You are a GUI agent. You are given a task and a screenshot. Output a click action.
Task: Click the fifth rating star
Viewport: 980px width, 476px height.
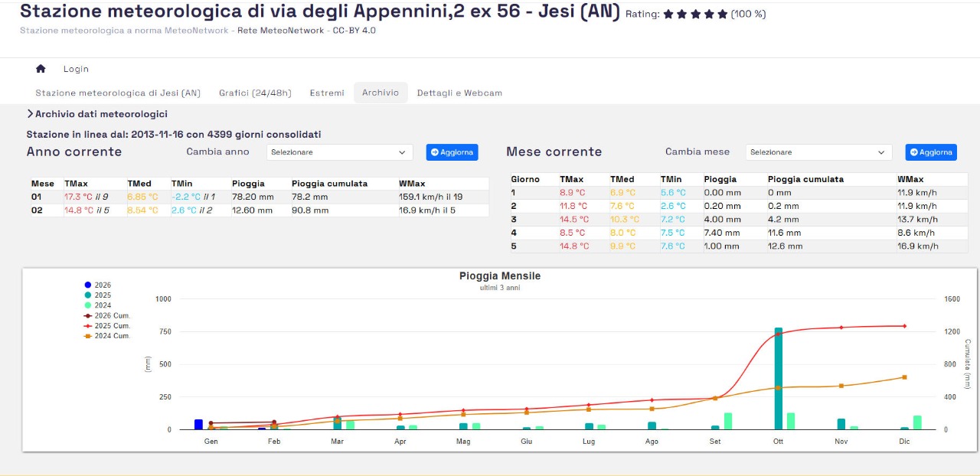pos(722,14)
